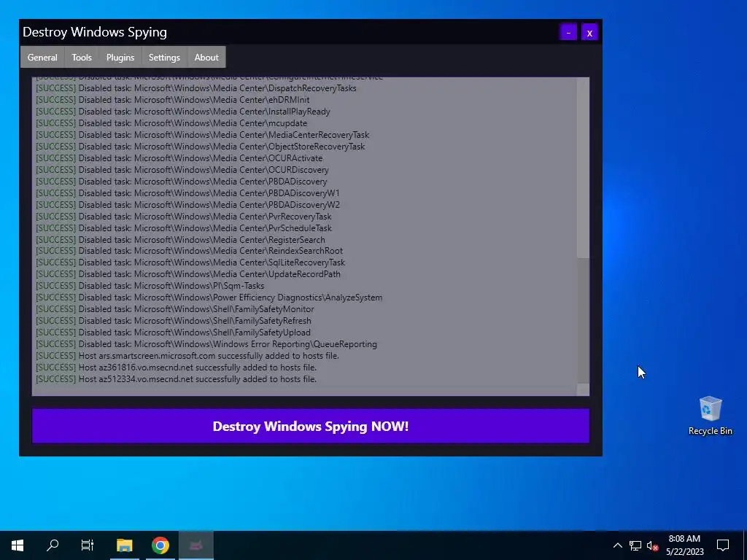This screenshot has height=560, width=747.
Task: Switch to the Settings tab
Action: point(164,57)
